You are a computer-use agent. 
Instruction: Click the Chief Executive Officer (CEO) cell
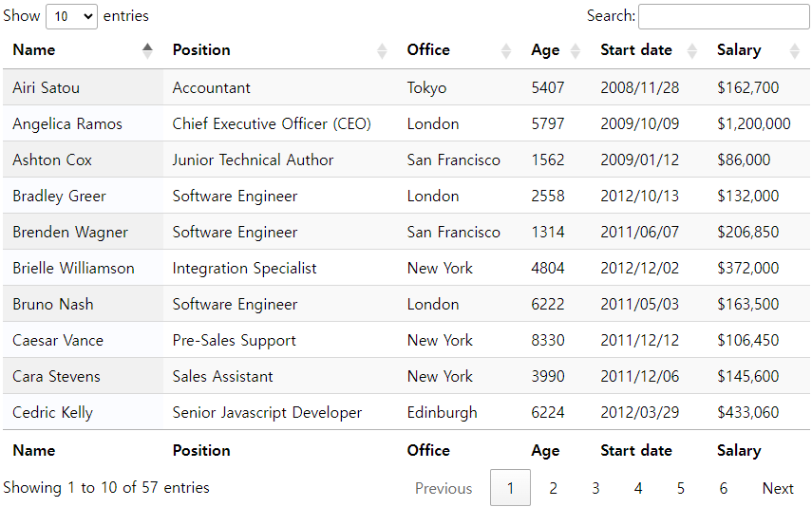(272, 123)
